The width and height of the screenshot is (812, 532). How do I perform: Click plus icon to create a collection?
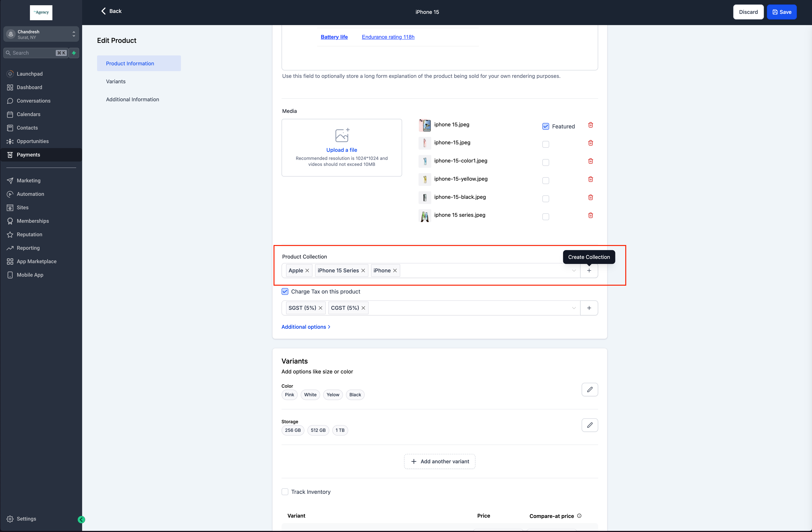click(589, 270)
